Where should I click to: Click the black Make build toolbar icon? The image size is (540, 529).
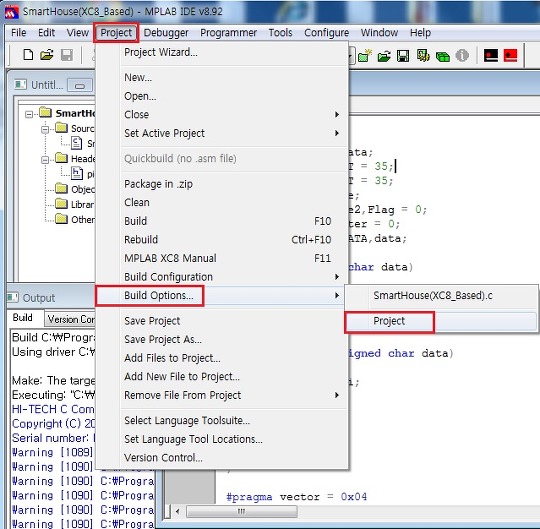coord(491,55)
